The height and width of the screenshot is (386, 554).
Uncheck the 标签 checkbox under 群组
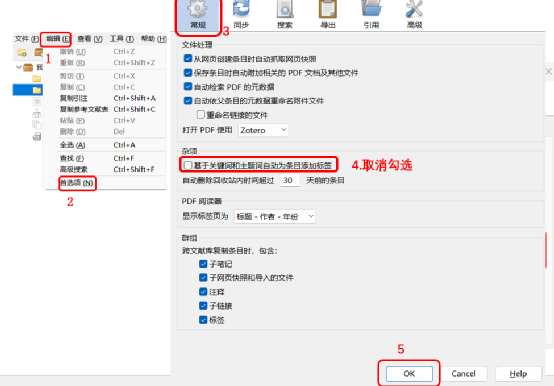203,320
